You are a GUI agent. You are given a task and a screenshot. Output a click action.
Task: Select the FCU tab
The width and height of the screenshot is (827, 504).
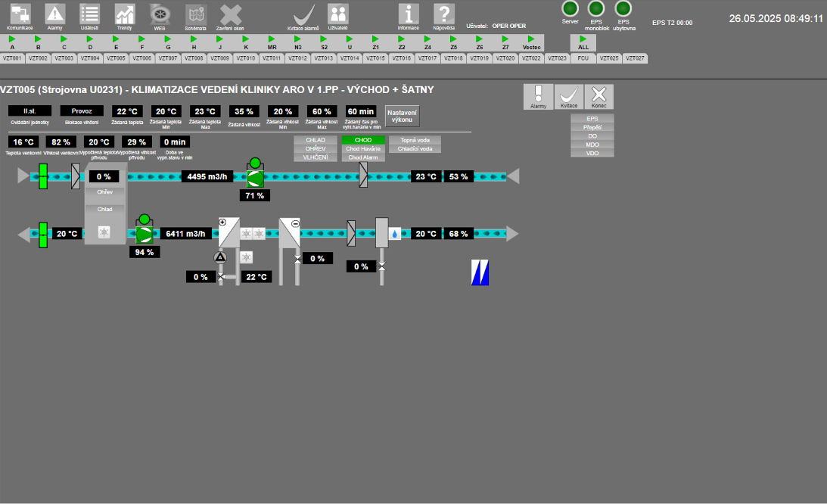pyautogui.click(x=583, y=58)
